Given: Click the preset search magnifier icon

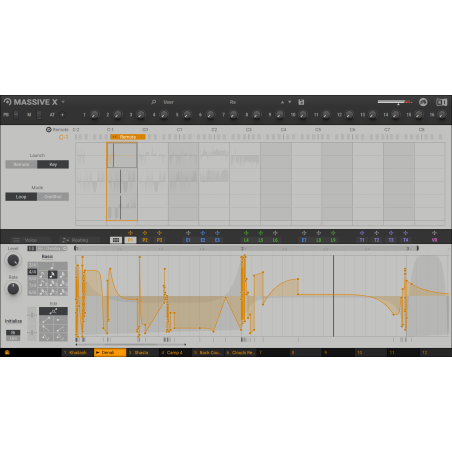Looking at the screenshot, I should [154, 102].
